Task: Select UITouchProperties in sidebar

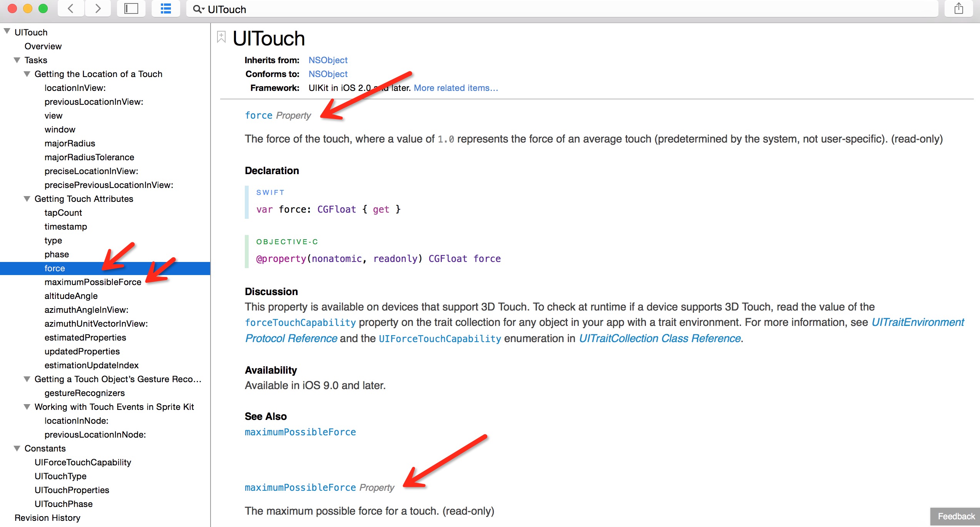Action: pyautogui.click(x=72, y=490)
